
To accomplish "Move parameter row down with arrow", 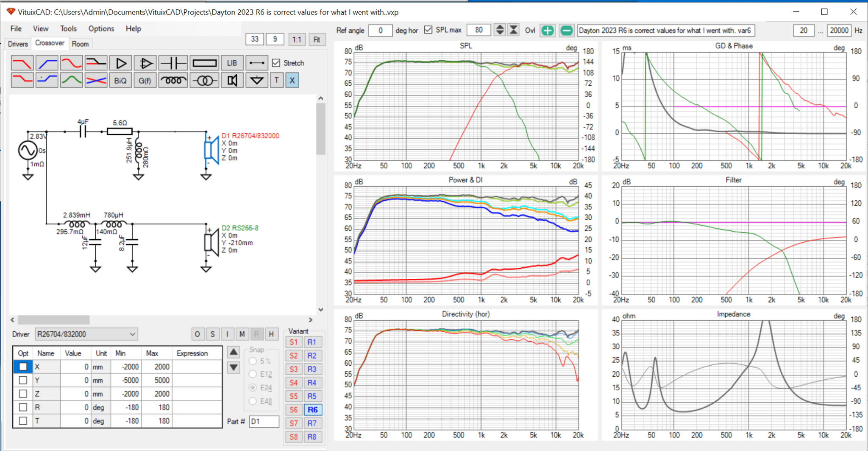I will 234,367.
